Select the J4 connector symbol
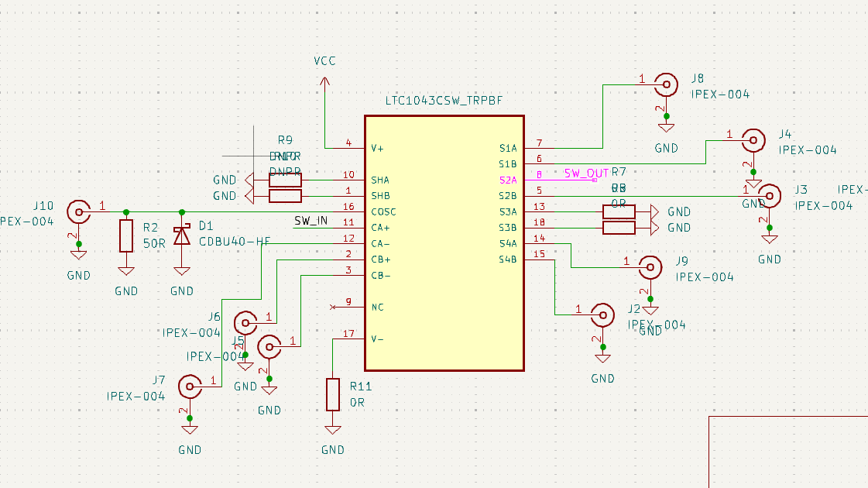868x488 pixels. 752,140
